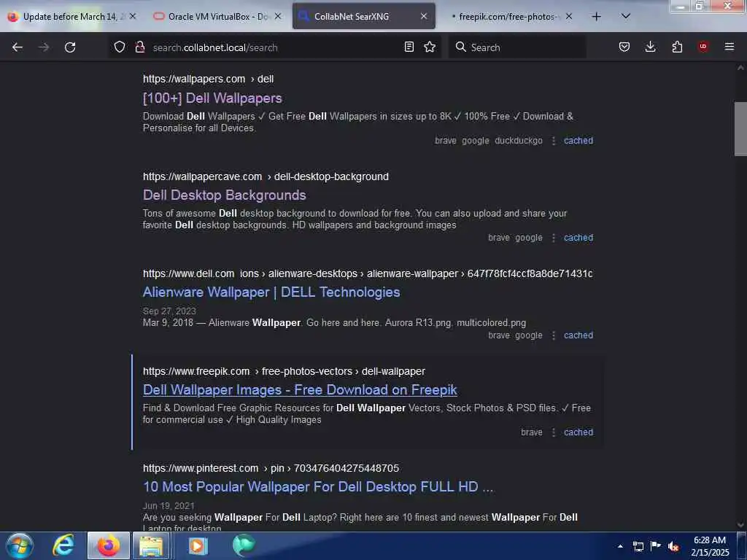Bookmark this page with the star icon
Viewport: 747px width, 560px height.
pos(430,47)
